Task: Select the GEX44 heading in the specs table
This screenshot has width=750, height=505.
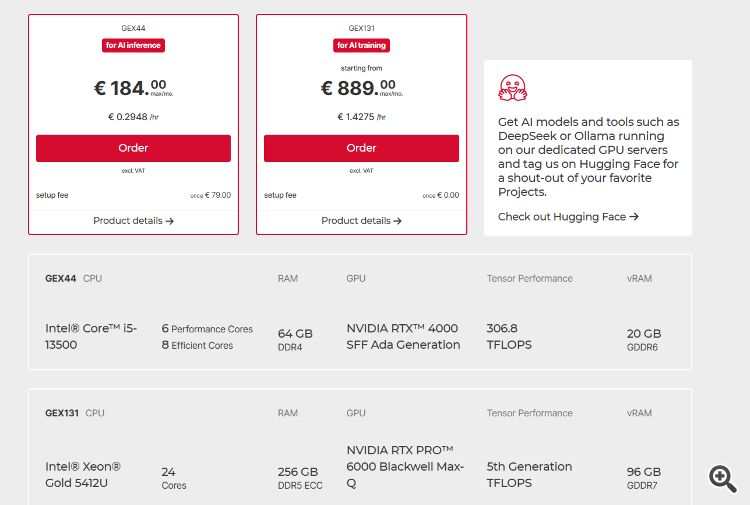Action: (x=60, y=278)
